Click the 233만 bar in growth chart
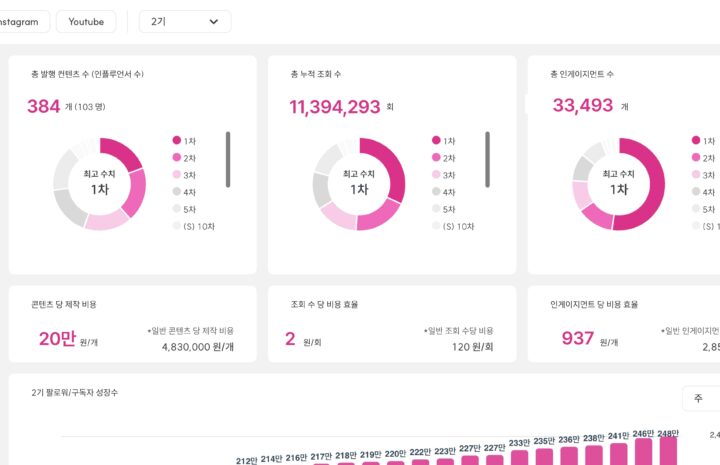Viewport: 720px width, 465px height. tap(519, 458)
